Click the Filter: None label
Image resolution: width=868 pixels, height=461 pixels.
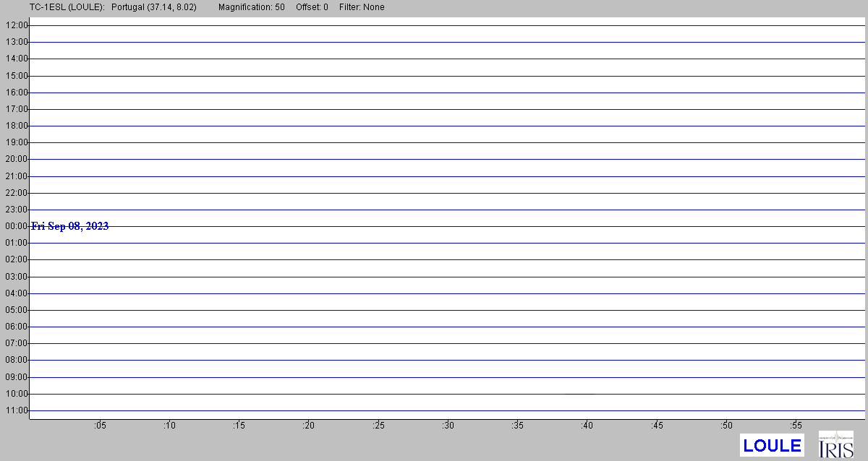click(x=362, y=7)
